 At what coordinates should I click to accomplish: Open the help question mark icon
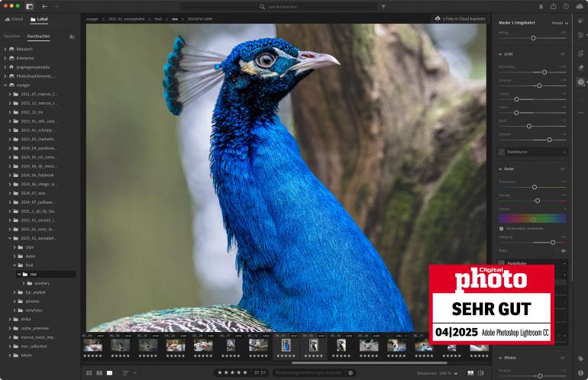tap(566, 6)
